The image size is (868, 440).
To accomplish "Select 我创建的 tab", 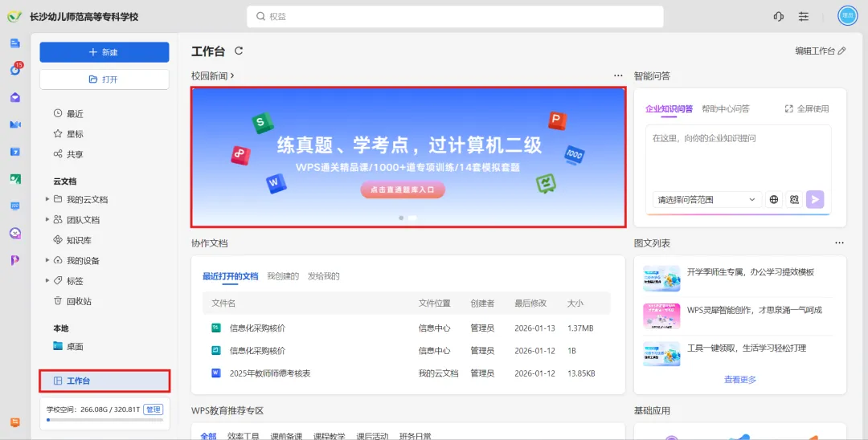I will (283, 276).
